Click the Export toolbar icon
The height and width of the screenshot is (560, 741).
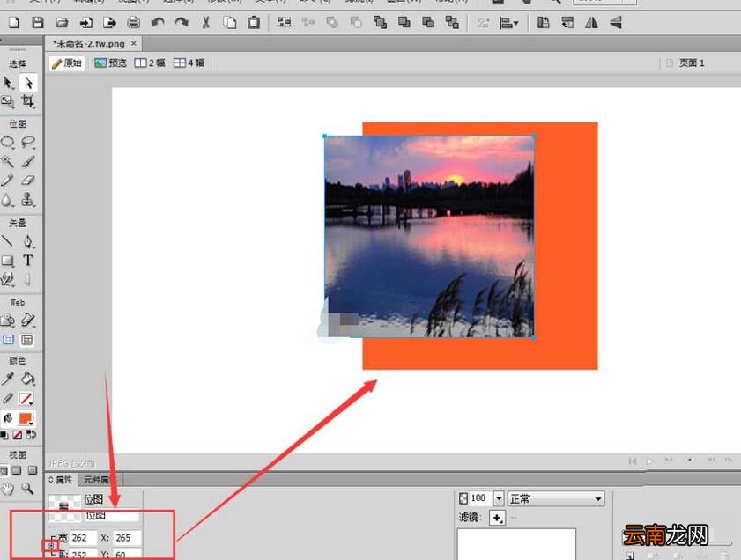[x=109, y=23]
